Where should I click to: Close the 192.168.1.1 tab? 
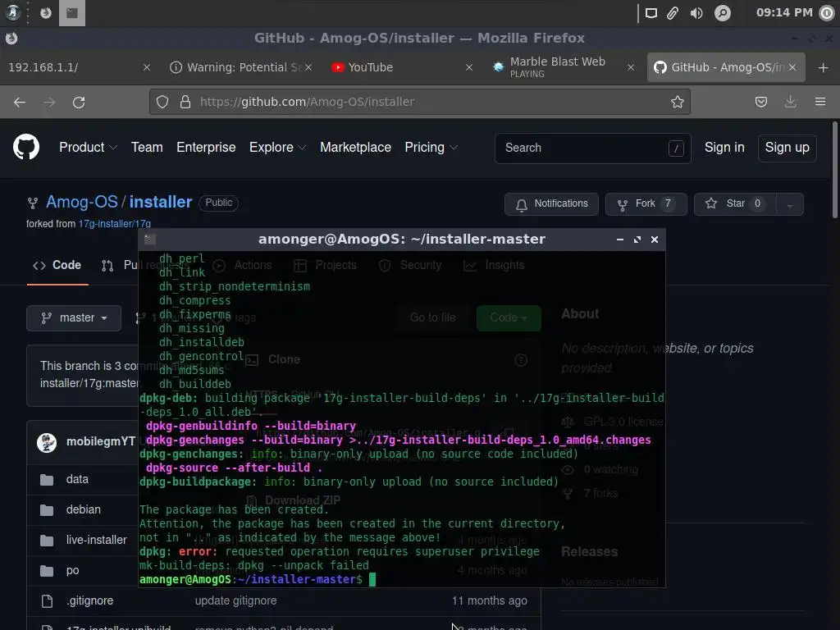(x=147, y=67)
